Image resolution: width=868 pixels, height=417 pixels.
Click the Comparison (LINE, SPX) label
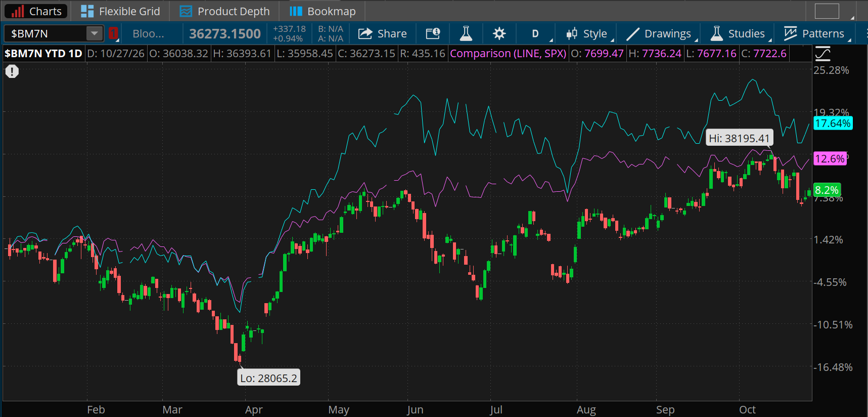pyautogui.click(x=508, y=54)
